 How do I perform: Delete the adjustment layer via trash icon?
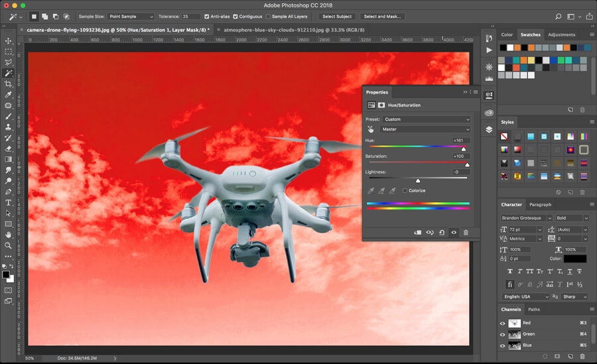(x=466, y=233)
